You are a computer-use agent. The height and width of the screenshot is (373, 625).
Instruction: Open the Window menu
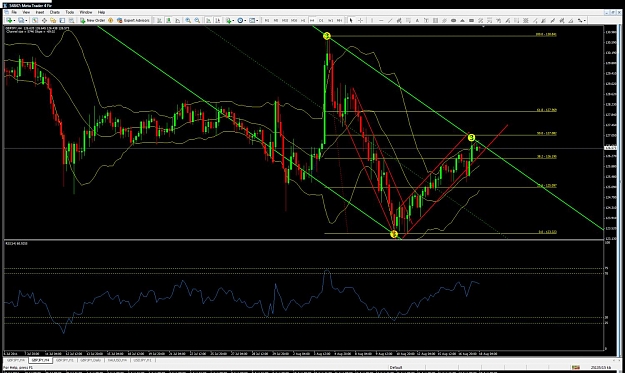click(x=86, y=12)
